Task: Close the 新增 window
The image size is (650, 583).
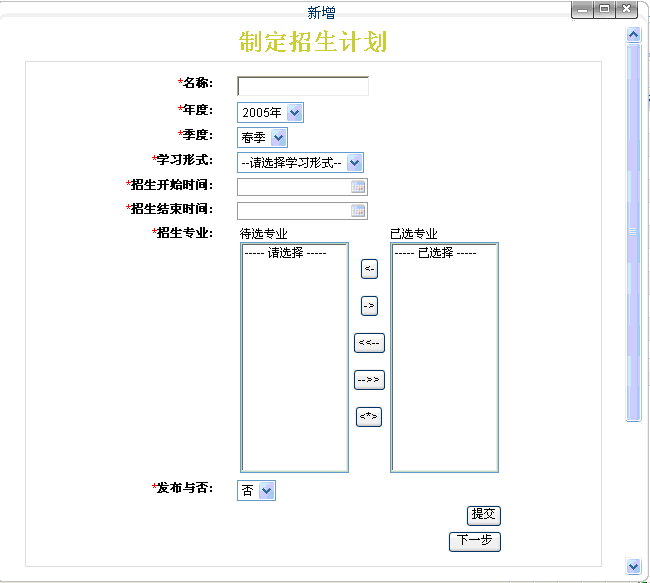Action: pos(626,9)
